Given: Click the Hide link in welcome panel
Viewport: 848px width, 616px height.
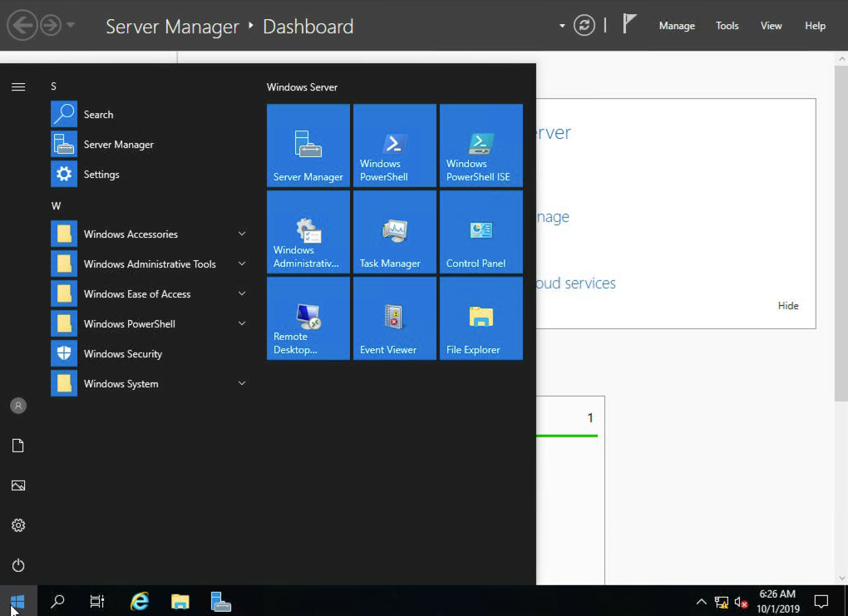Looking at the screenshot, I should coord(787,306).
